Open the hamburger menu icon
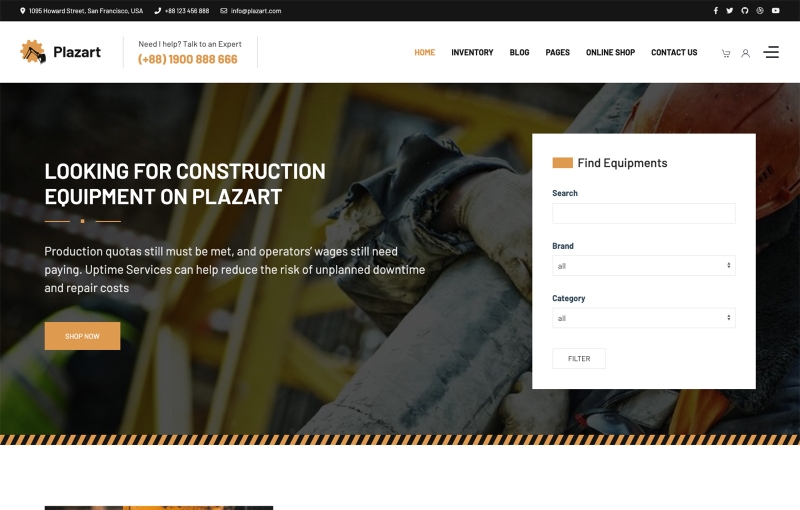Viewport: 800px width, 510px height. pyautogui.click(x=771, y=52)
